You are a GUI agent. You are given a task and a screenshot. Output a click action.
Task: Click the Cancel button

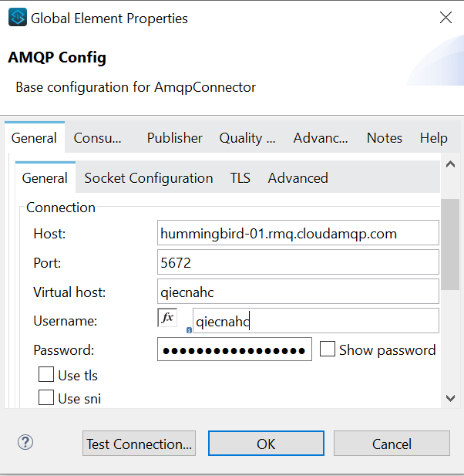(x=392, y=444)
